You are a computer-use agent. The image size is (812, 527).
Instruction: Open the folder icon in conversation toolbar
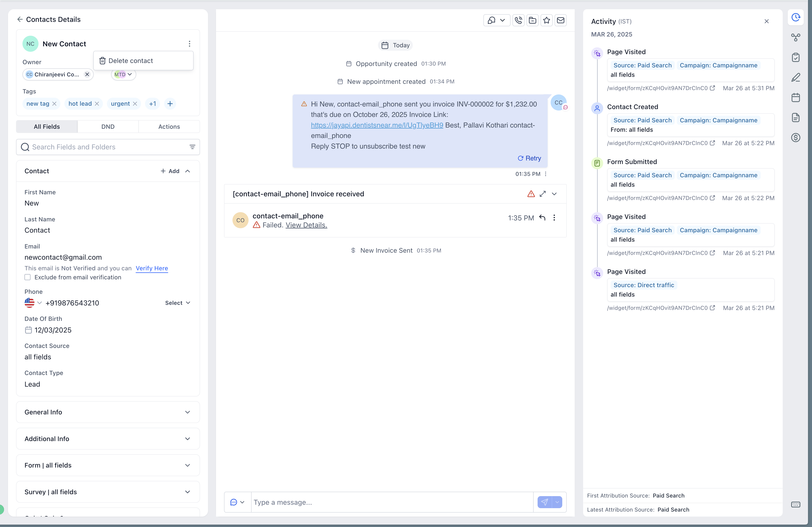point(532,20)
